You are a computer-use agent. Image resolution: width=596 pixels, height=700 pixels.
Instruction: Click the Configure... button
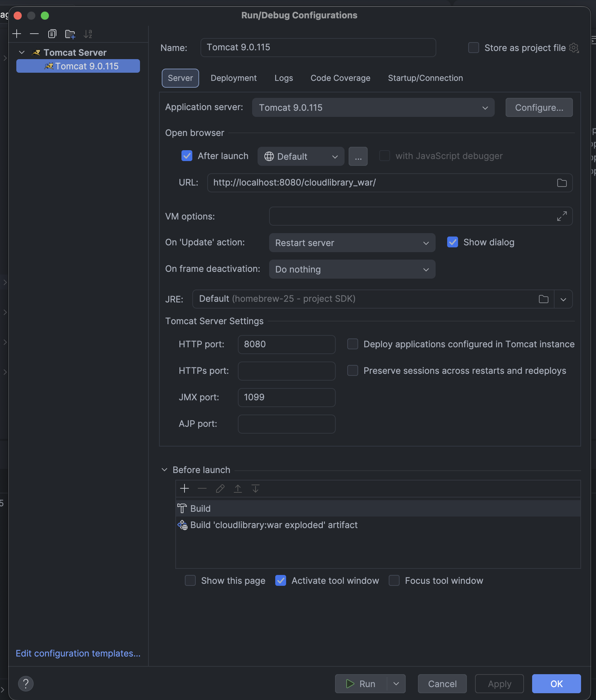[539, 108]
